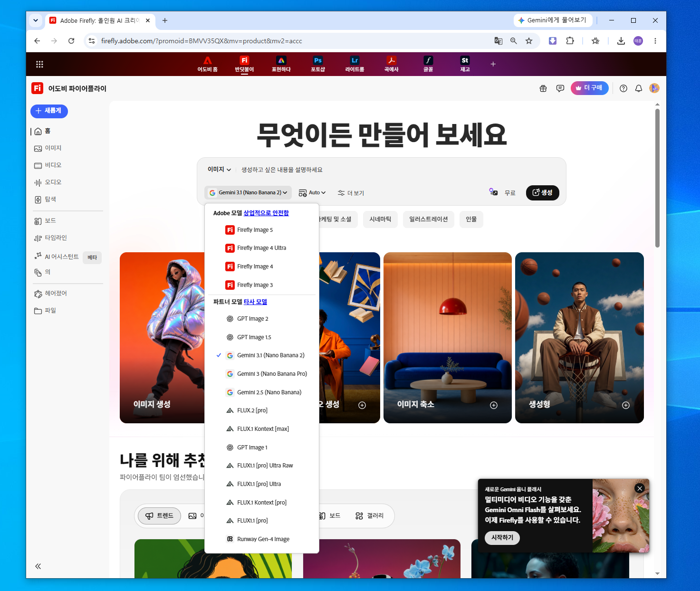Viewport: 700px width, 591px height.
Task: Open the Adobe apps grid menu
Action: pos(39,64)
